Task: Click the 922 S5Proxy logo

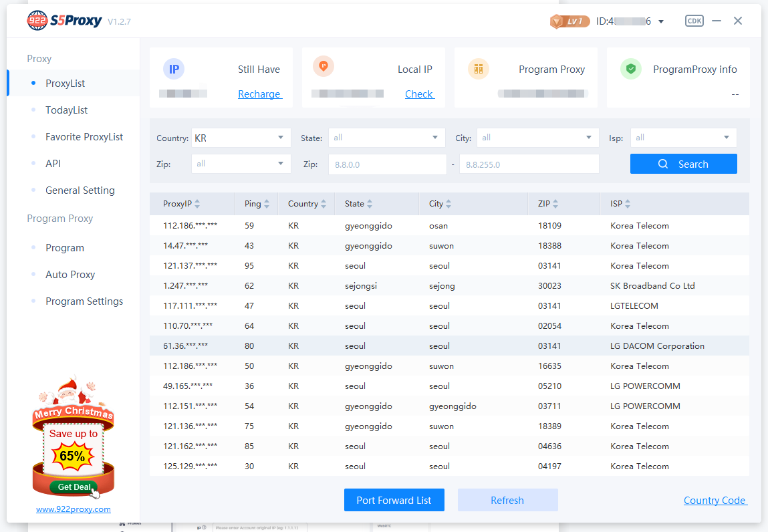Action: pos(64,21)
